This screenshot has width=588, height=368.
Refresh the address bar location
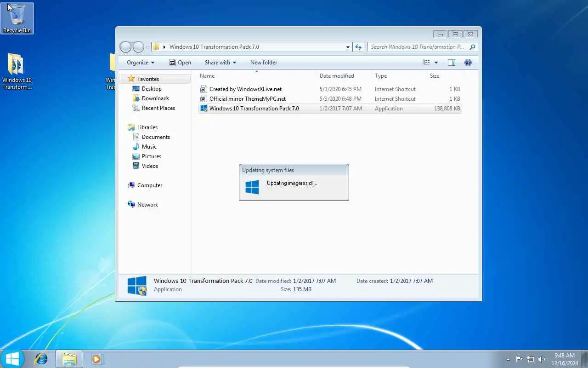tap(359, 47)
